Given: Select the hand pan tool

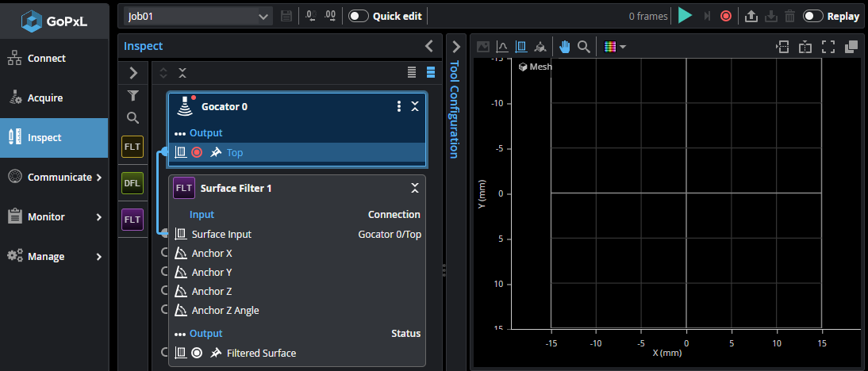Looking at the screenshot, I should [x=564, y=47].
